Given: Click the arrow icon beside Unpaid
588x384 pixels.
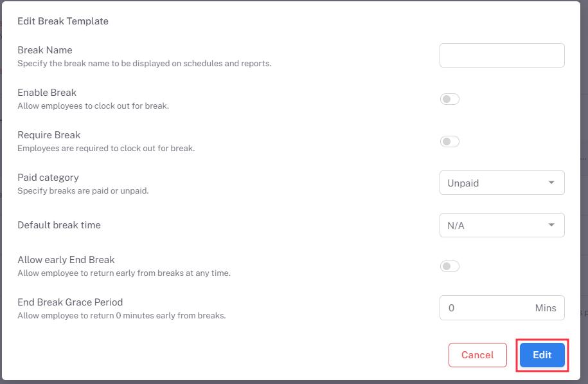Looking at the screenshot, I should (x=551, y=183).
